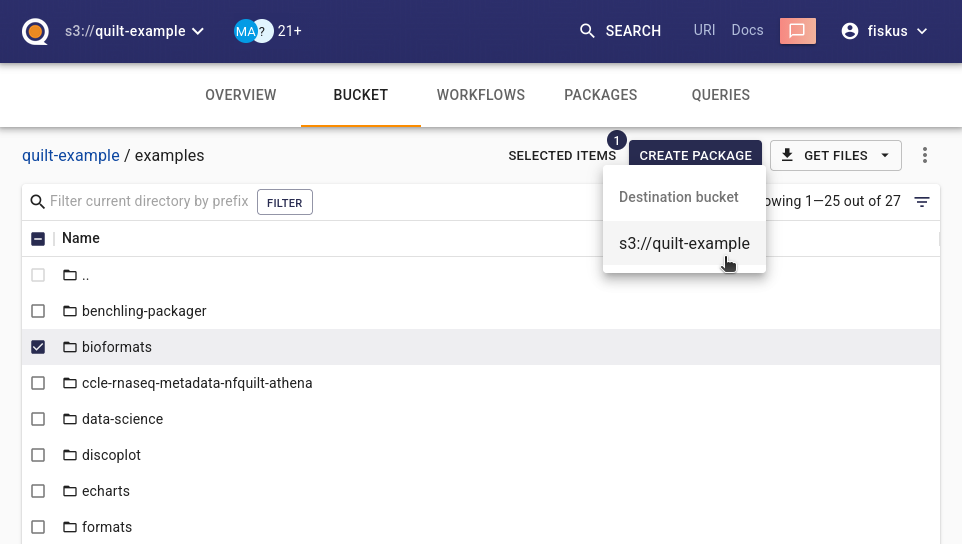962x544 pixels.
Task: Check the data-science checkbox
Action: pyautogui.click(x=38, y=419)
